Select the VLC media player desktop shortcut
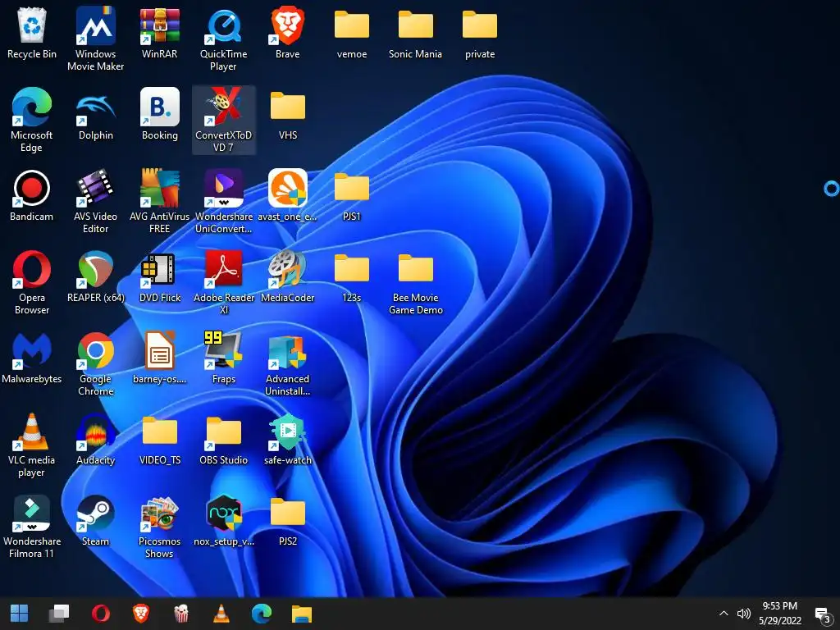This screenshot has width=840, height=630. tap(32, 445)
